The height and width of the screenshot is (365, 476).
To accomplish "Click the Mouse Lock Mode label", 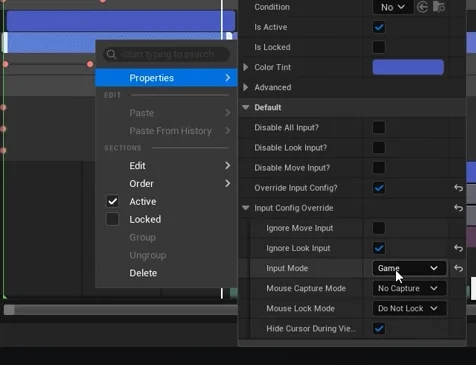I will pos(300,308).
